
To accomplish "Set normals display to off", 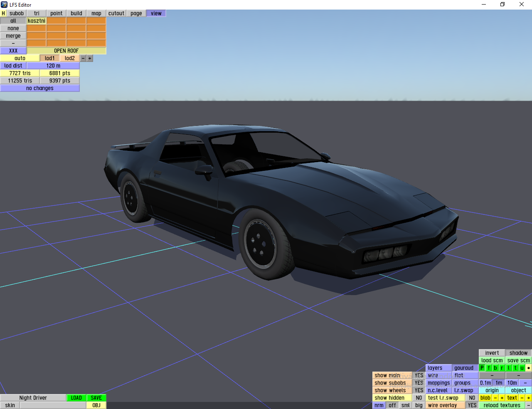I will click(x=392, y=405).
